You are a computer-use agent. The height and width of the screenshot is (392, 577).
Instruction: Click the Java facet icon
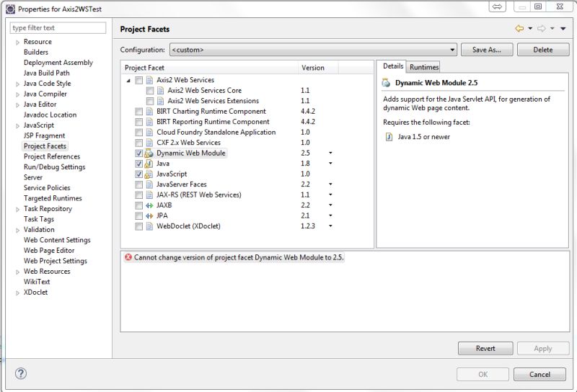pyautogui.click(x=149, y=164)
